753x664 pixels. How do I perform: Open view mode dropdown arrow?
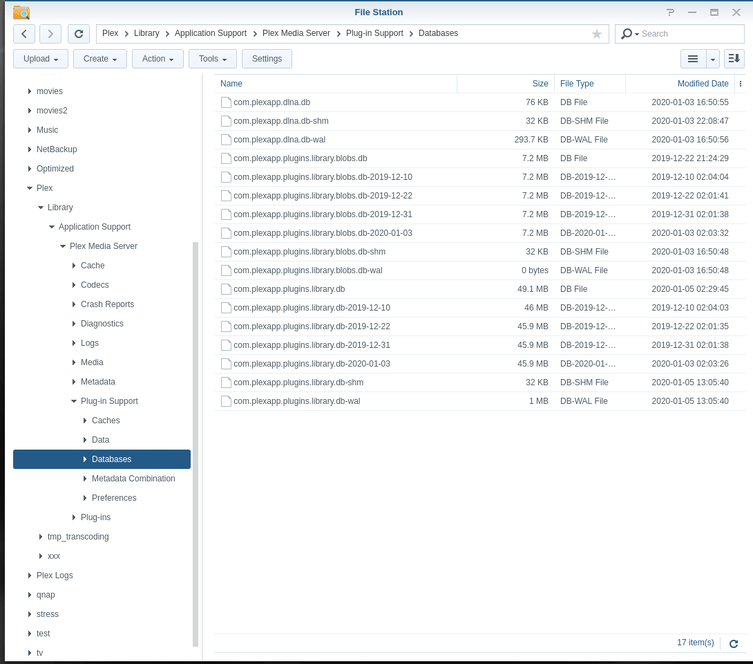point(713,59)
